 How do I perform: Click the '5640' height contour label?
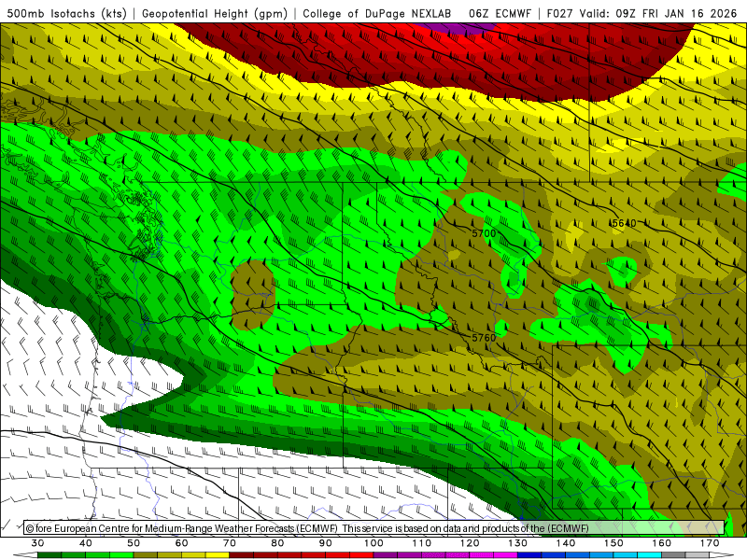tap(624, 223)
